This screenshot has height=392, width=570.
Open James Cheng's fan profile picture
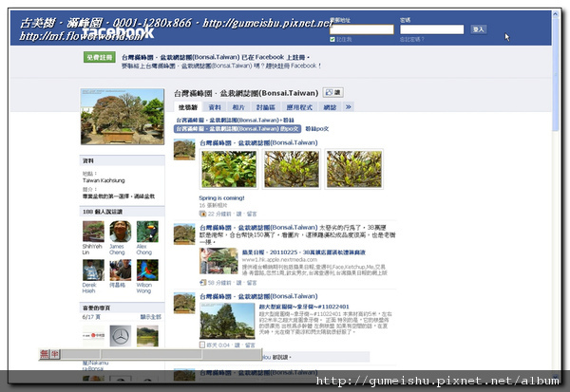click(x=121, y=232)
